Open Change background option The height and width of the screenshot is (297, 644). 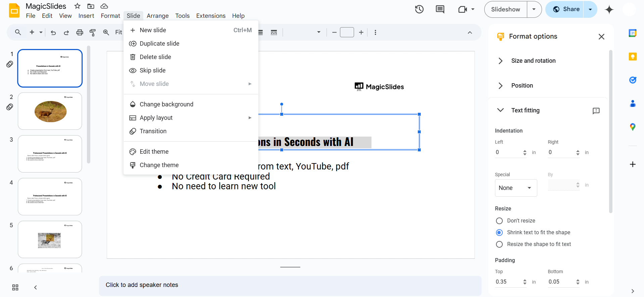[x=191, y=104]
